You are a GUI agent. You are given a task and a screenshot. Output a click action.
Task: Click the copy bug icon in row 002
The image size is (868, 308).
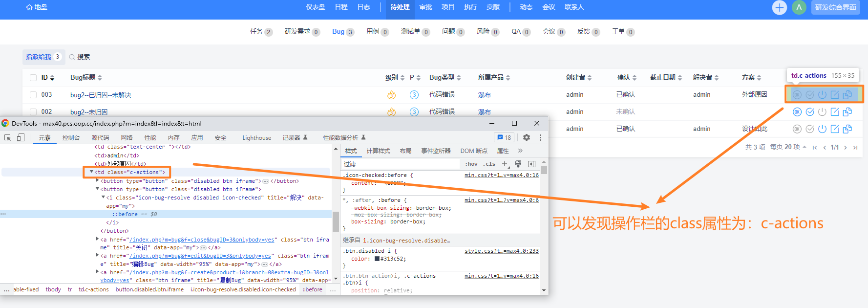click(x=847, y=112)
